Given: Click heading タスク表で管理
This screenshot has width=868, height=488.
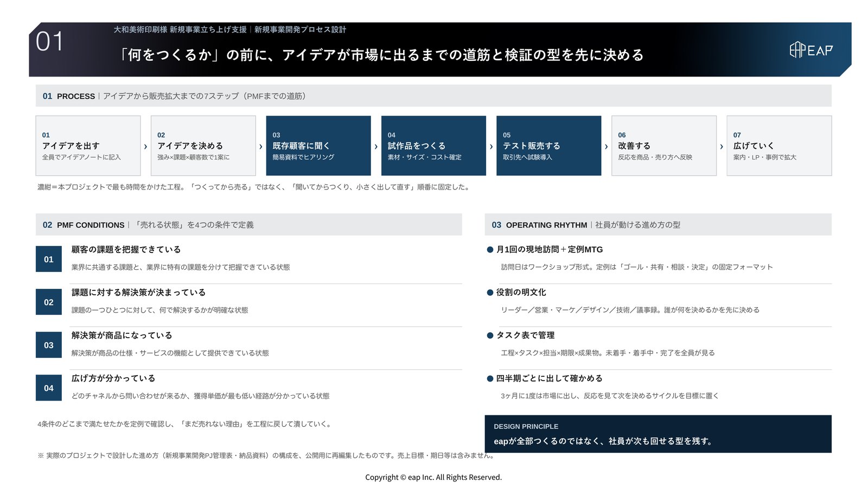Looking at the screenshot, I should coord(526,335).
